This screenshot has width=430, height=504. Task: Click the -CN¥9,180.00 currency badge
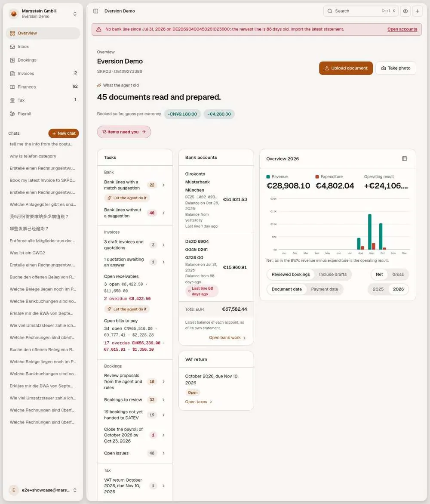pos(182,114)
